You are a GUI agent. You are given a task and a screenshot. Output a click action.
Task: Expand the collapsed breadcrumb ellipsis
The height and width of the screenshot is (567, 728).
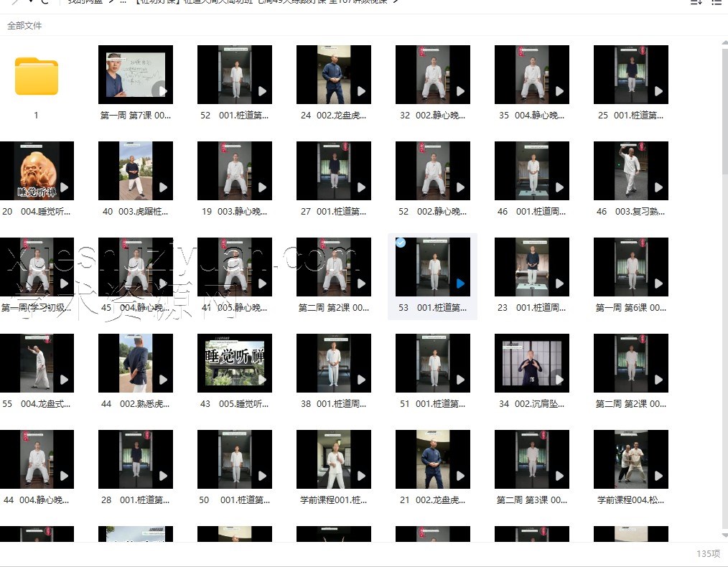click(x=123, y=2)
